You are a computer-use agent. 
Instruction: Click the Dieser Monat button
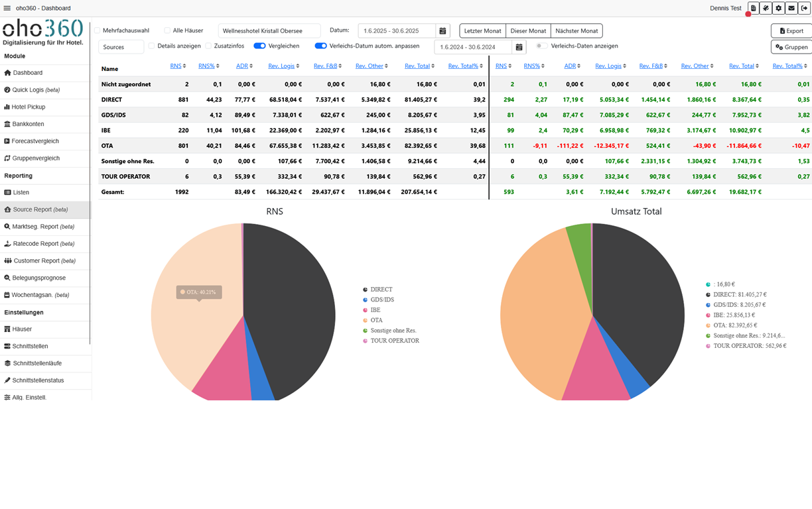coord(528,30)
